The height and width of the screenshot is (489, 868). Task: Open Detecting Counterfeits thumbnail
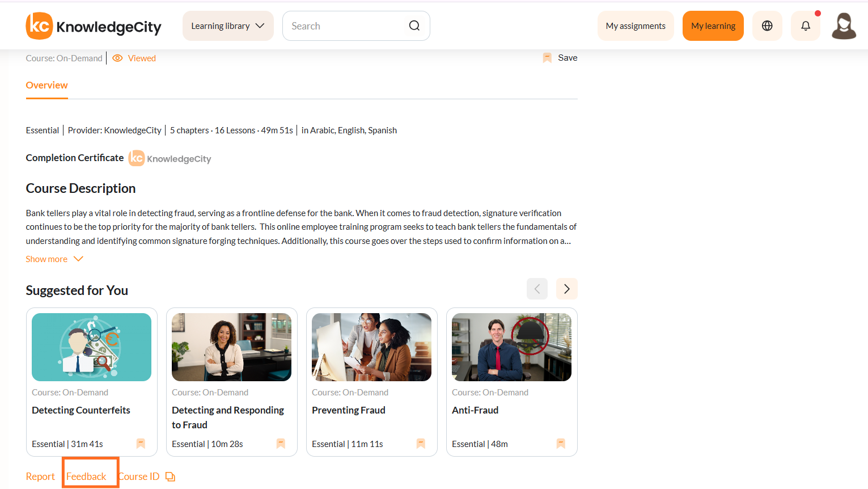point(91,347)
